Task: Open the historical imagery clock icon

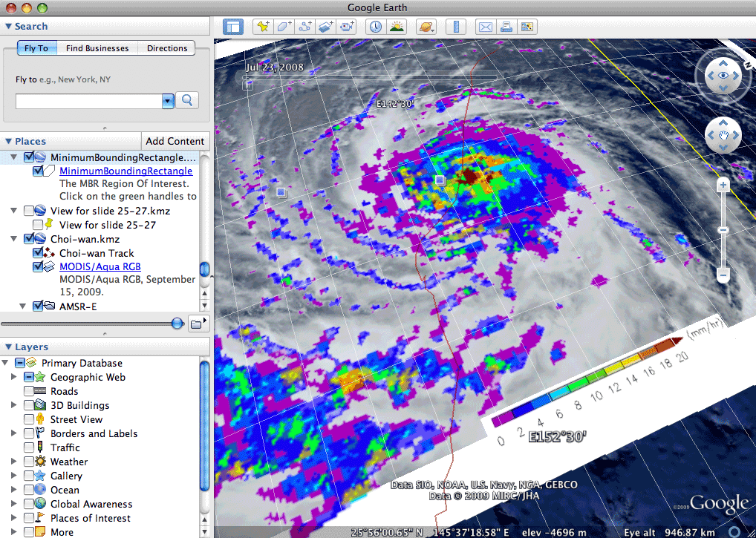Action: click(376, 27)
